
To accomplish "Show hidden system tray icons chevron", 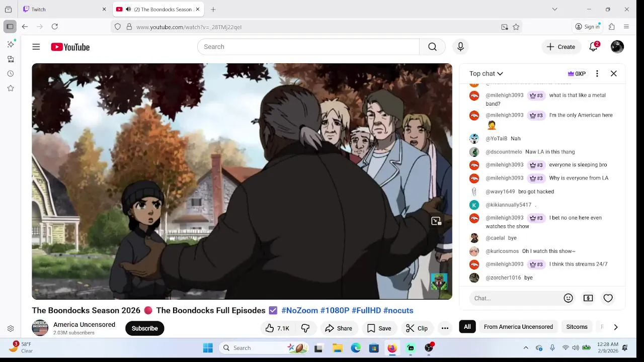I will pos(526,348).
